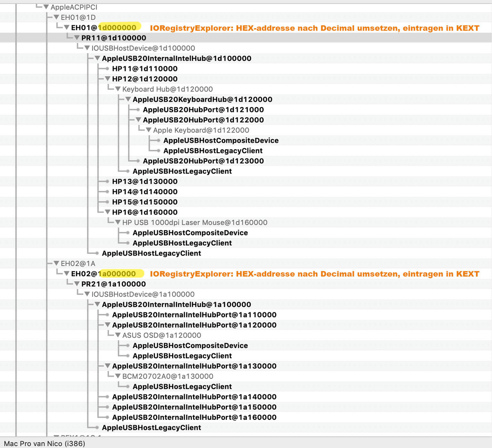Collapse the ASUS OSD@1a120000 triangle
Viewport: 492px width, 448px height.
click(x=118, y=335)
